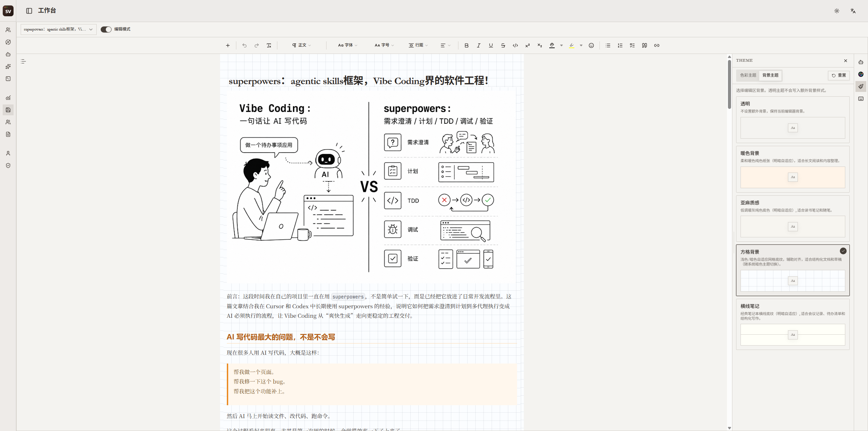The width and height of the screenshot is (868, 431).
Task: Apply inline code formatting
Action: pyautogui.click(x=515, y=45)
